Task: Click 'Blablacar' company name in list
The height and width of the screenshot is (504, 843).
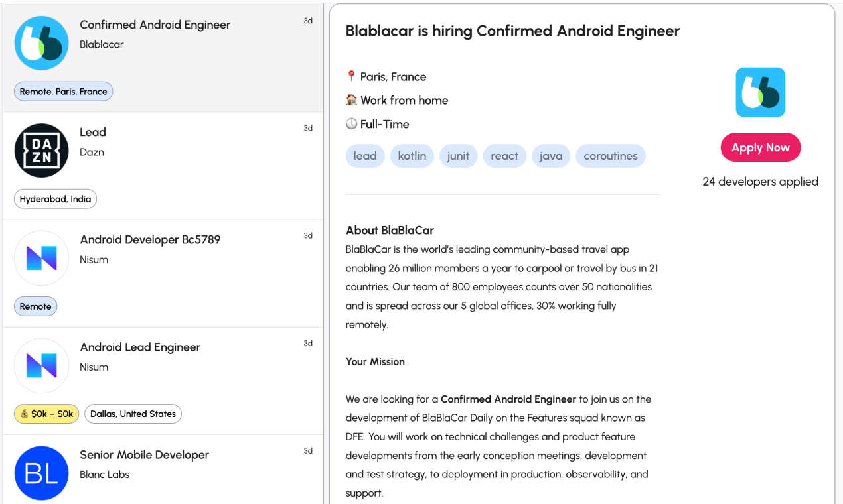Action: [102, 44]
